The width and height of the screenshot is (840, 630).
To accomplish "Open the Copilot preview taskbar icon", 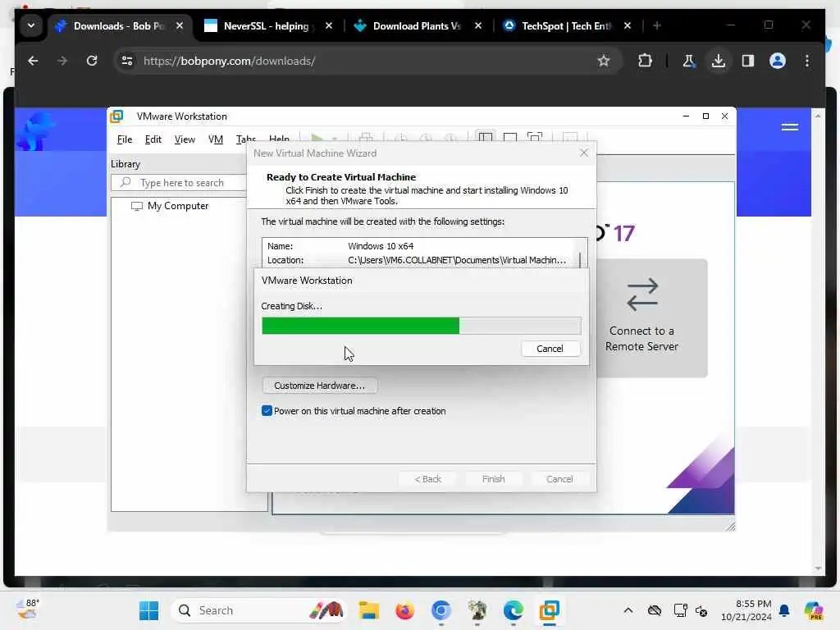I will 813,610.
